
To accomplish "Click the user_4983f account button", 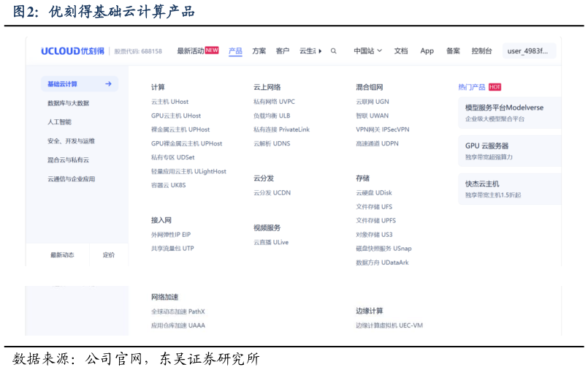I will coord(529,50).
